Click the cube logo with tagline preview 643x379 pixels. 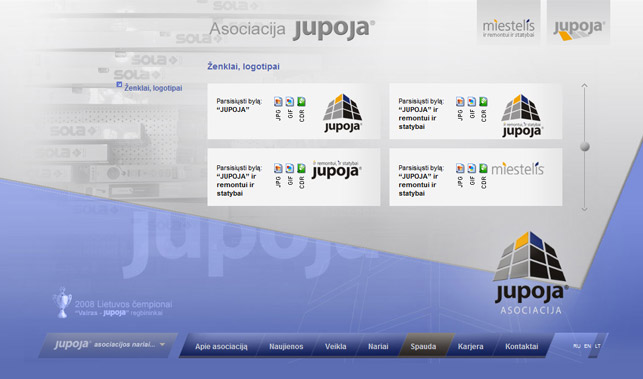(x=522, y=116)
